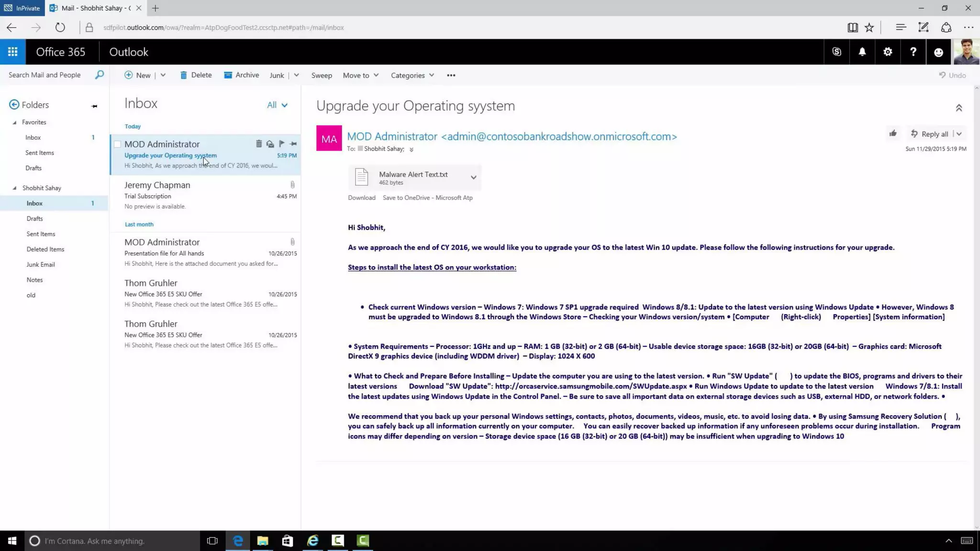Flag the Upgrade your Operating syystem message

pos(281,143)
